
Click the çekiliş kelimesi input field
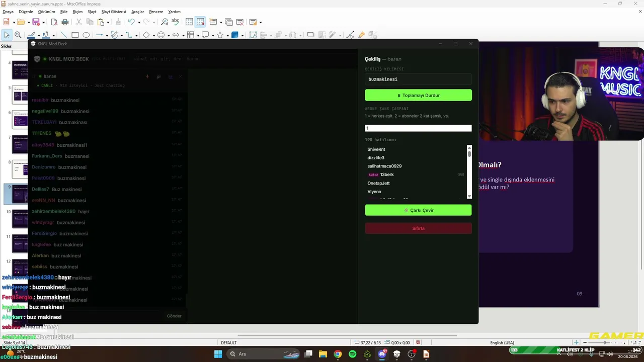[418, 79]
